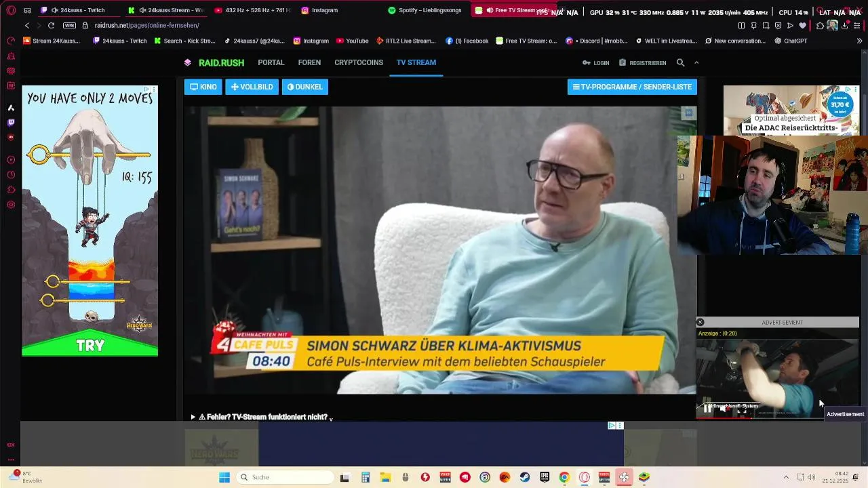Toggle DUNKEL dark mode
Screen dimensions: 868x488
tap(305, 87)
